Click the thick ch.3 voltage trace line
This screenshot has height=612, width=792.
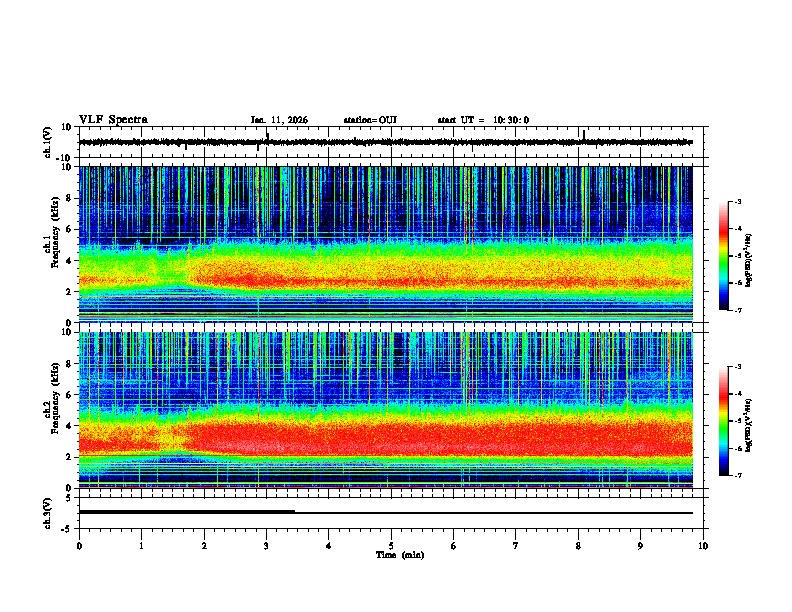tap(187, 512)
